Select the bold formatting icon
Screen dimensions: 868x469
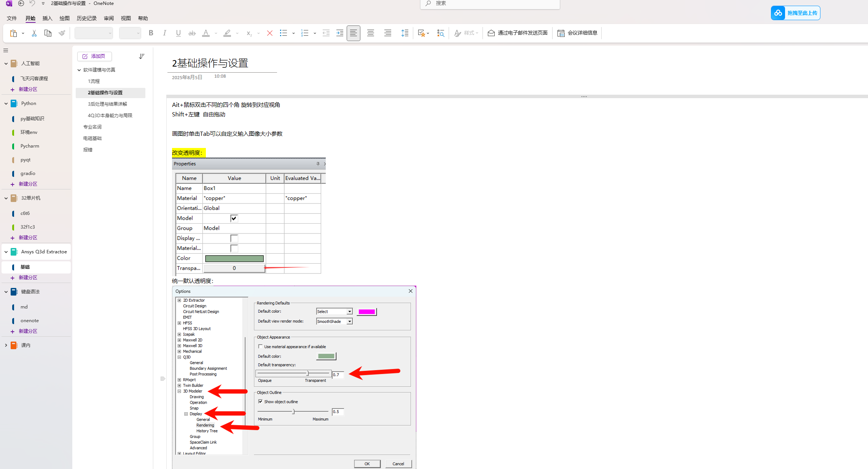coord(151,33)
